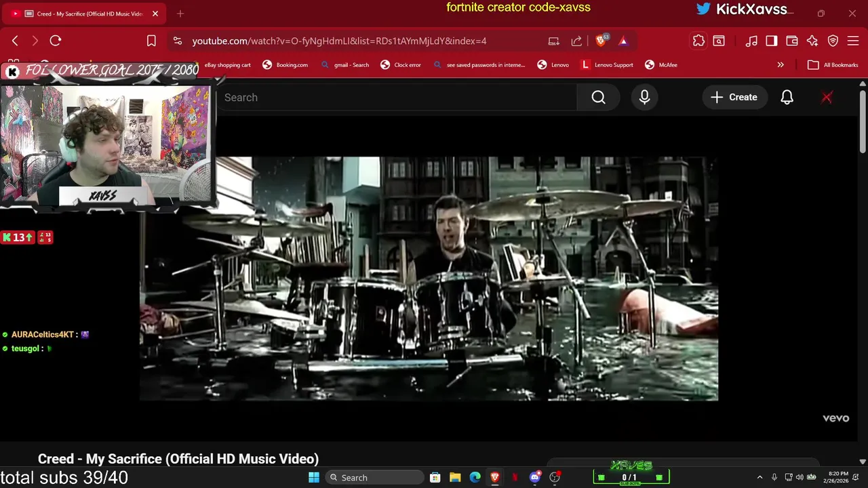Open the Clock error bookmark
The width and height of the screenshot is (868, 488).
401,65
